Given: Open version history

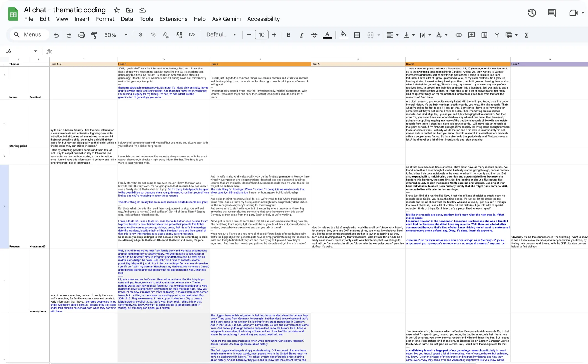Looking at the screenshot, I should 532,13.
